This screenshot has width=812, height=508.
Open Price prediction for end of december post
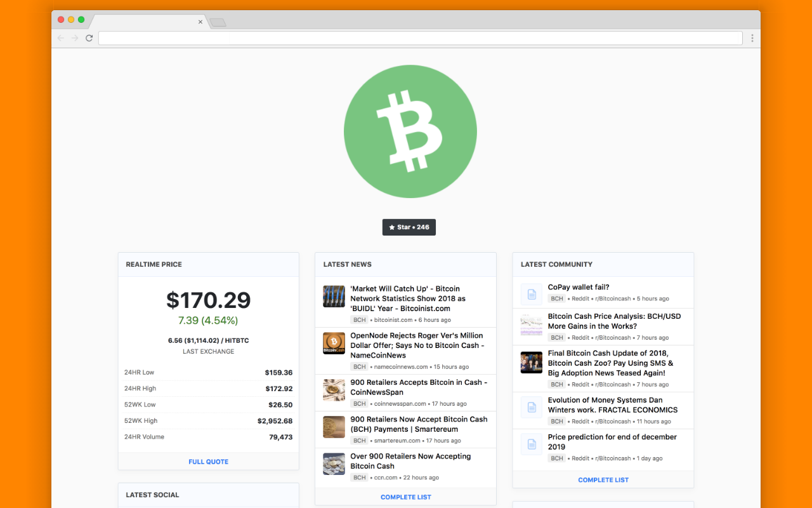612,442
